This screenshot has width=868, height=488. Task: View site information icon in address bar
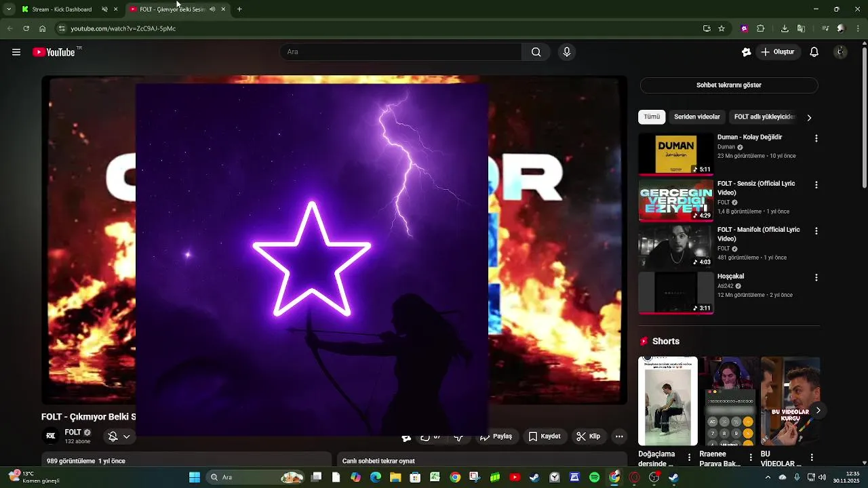62,28
